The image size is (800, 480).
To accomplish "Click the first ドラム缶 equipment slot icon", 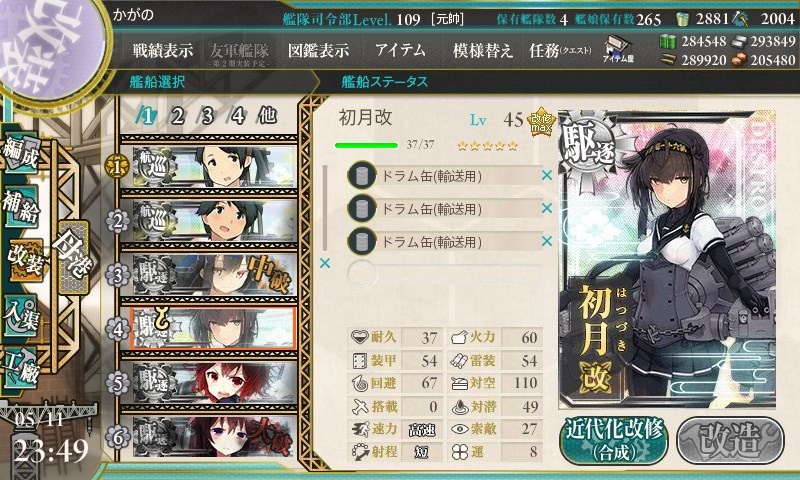I will tap(362, 175).
